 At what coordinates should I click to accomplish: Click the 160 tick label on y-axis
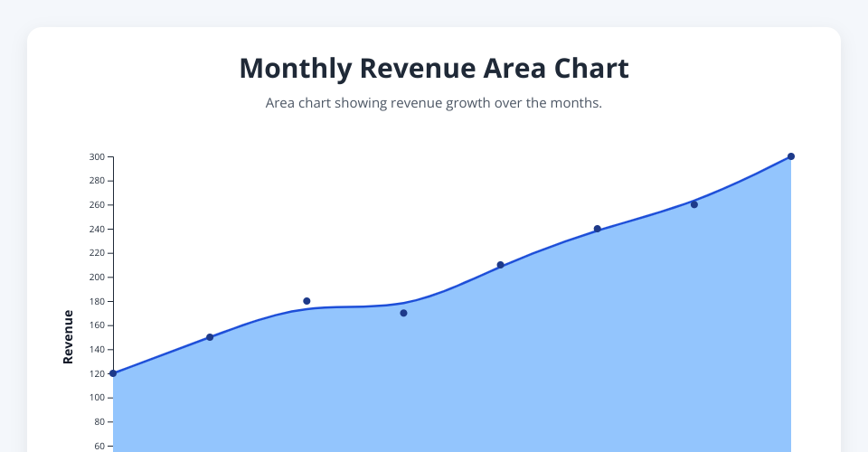tap(97, 325)
